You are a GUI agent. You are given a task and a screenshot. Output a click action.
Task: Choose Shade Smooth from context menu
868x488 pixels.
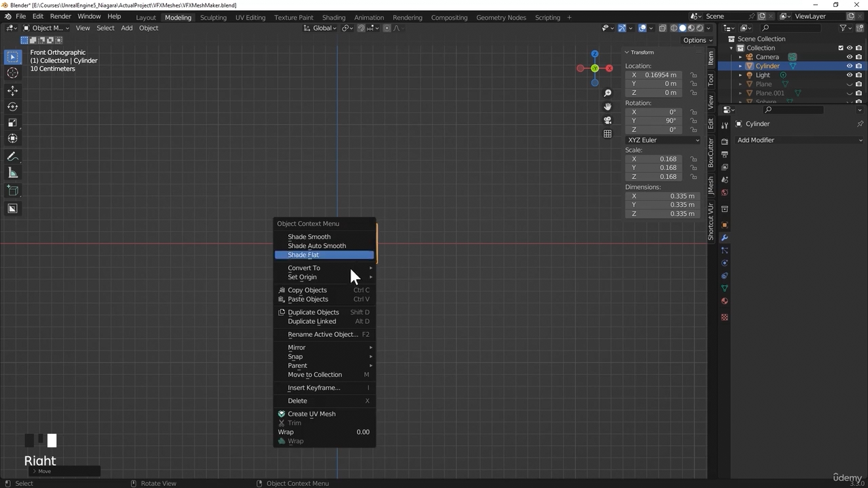click(309, 237)
